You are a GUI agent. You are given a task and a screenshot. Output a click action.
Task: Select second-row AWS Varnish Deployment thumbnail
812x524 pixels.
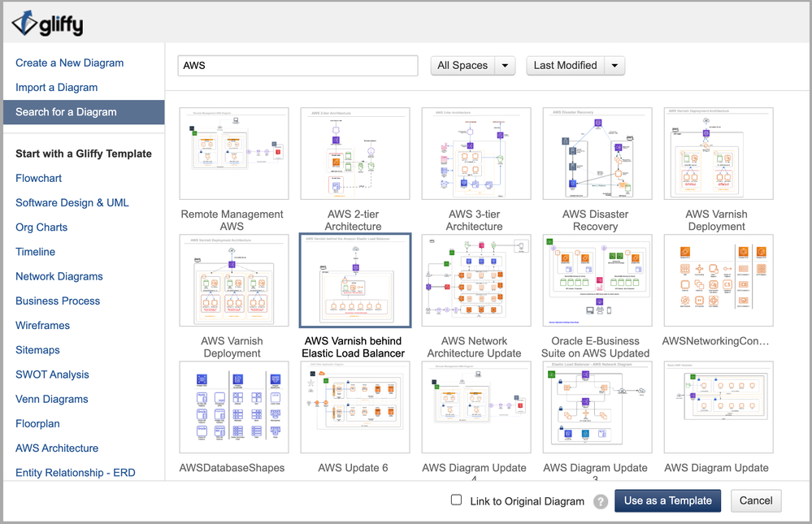click(x=234, y=280)
